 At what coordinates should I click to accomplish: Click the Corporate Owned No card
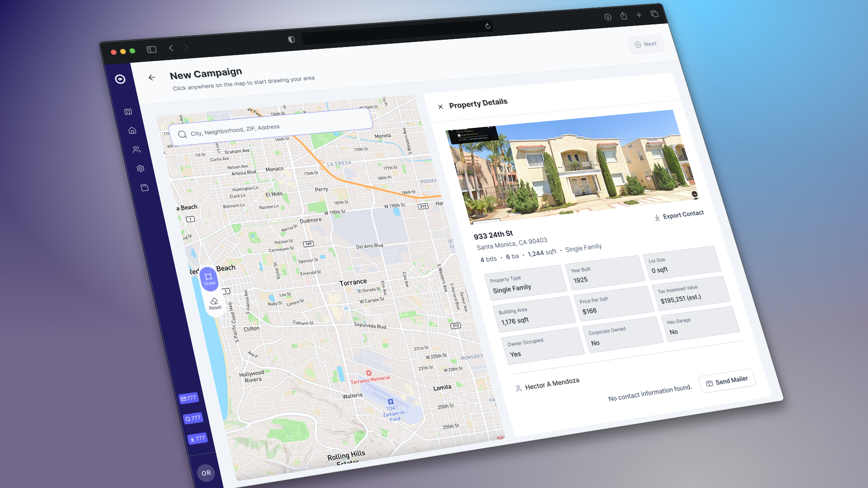[623, 335]
